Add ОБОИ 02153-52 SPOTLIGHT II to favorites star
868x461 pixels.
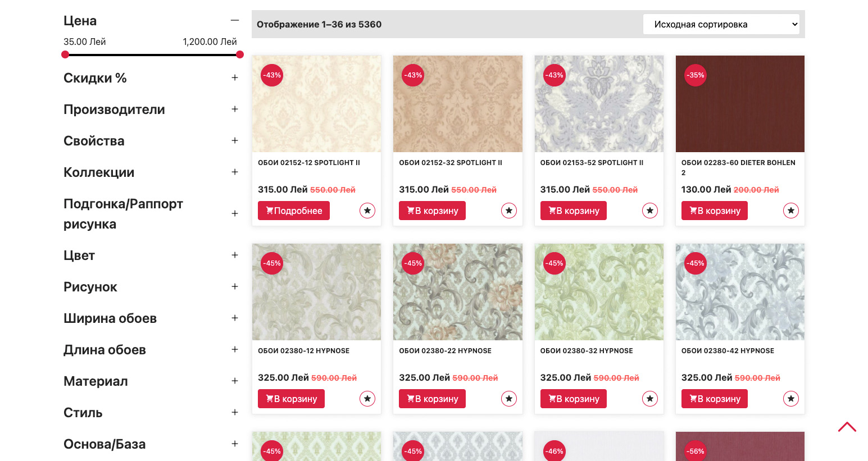click(650, 211)
